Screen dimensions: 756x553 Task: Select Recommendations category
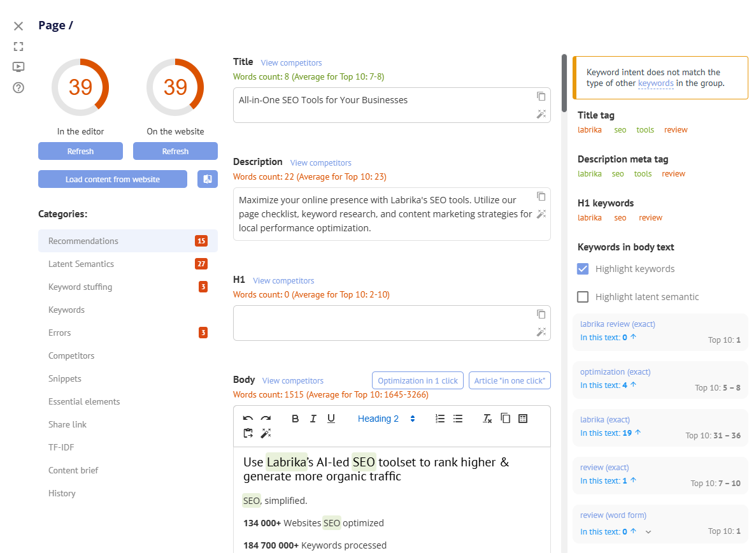[x=128, y=241]
